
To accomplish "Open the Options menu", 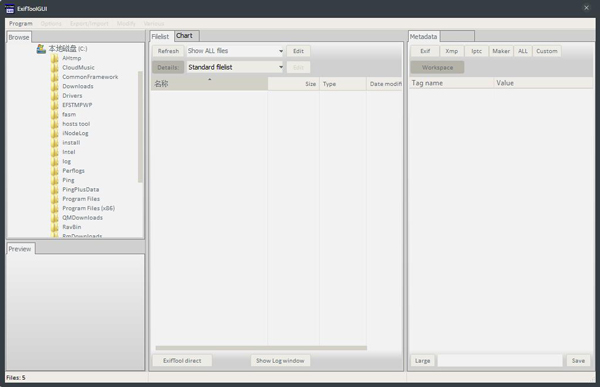I will 51,23.
